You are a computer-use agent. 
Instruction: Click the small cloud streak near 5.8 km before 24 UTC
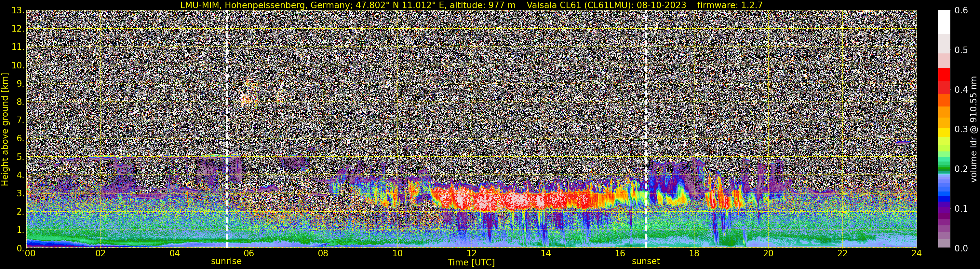[x=903, y=142]
